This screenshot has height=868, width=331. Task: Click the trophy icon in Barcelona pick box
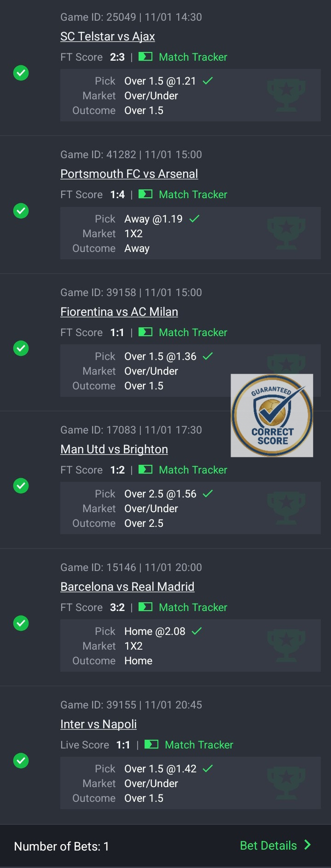click(x=286, y=645)
